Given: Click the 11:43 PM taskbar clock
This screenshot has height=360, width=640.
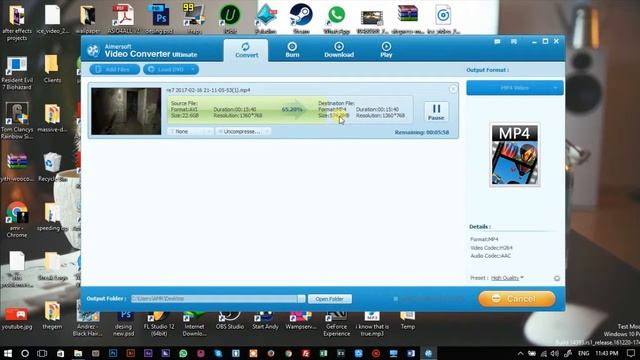Looking at the screenshot, I should pyautogui.click(x=607, y=353).
